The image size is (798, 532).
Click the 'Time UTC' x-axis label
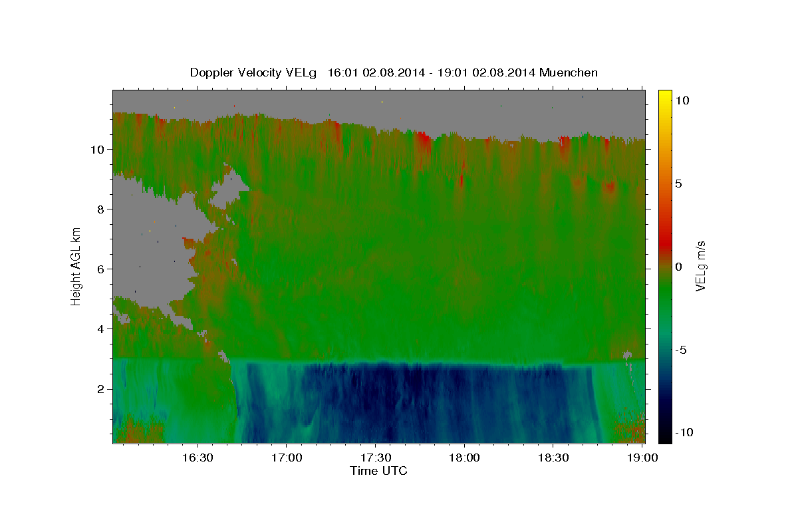(x=378, y=471)
